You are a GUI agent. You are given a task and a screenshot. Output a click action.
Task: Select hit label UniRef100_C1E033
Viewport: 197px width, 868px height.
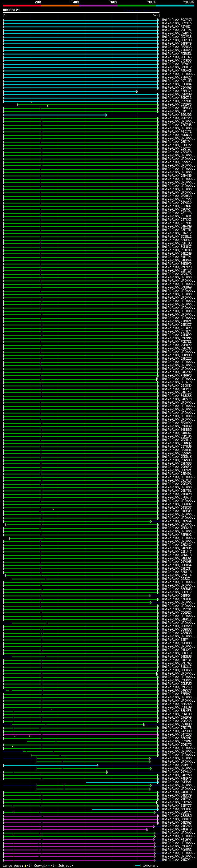click(x=177, y=108)
